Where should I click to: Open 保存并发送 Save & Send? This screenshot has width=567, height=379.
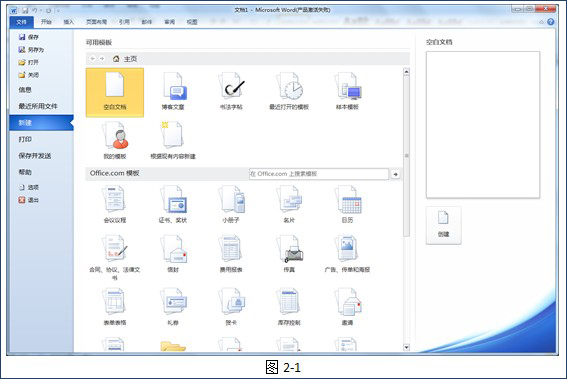[x=35, y=156]
